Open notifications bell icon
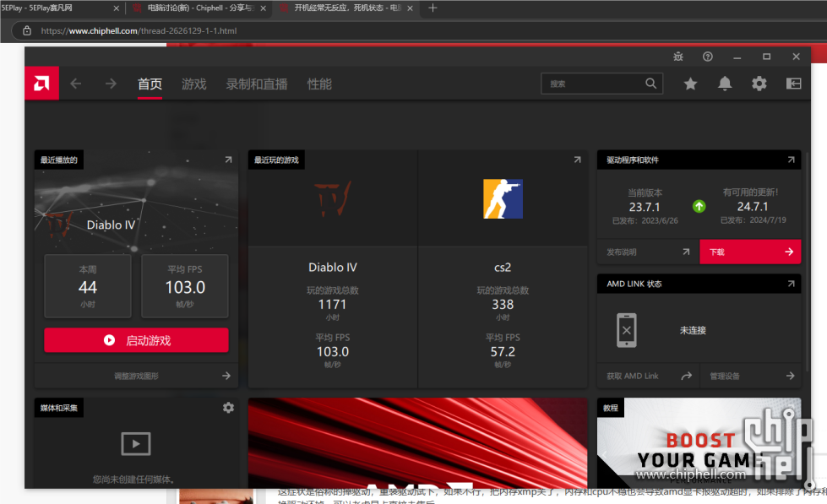This screenshot has width=827, height=504. tap(725, 84)
